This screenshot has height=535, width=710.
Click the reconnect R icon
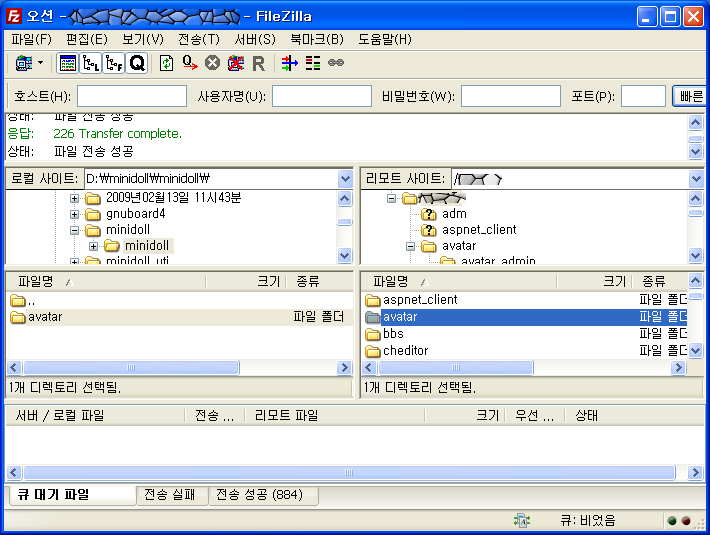click(x=259, y=63)
